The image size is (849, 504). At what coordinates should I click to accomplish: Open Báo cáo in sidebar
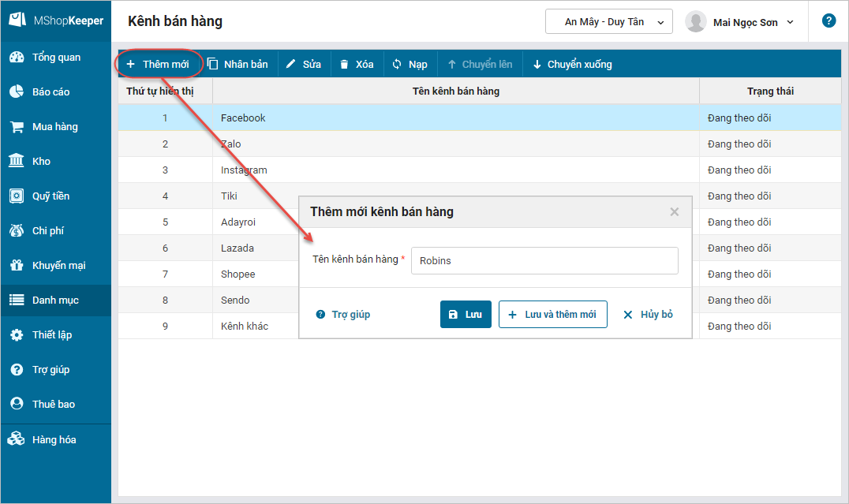(x=56, y=92)
